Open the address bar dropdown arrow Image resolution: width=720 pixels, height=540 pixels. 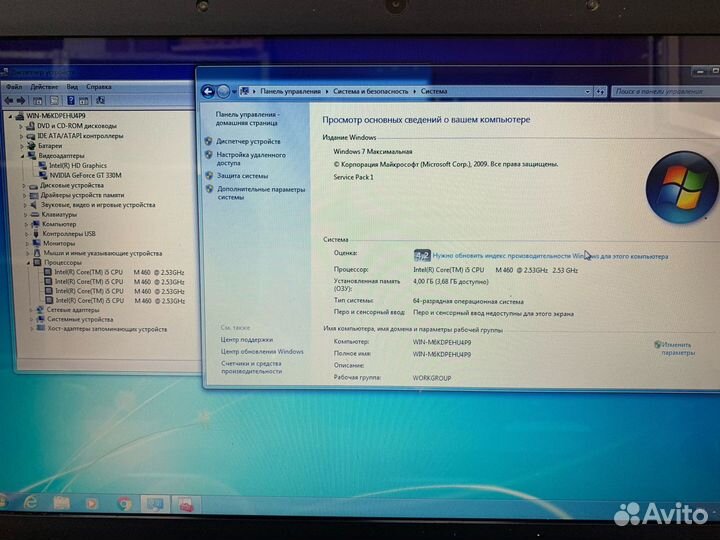tap(587, 92)
